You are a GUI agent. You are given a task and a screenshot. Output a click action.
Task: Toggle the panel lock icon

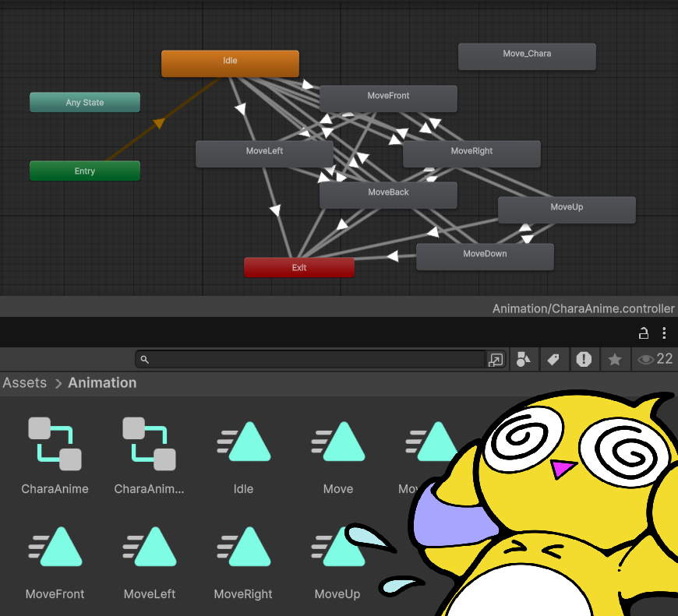(x=644, y=333)
